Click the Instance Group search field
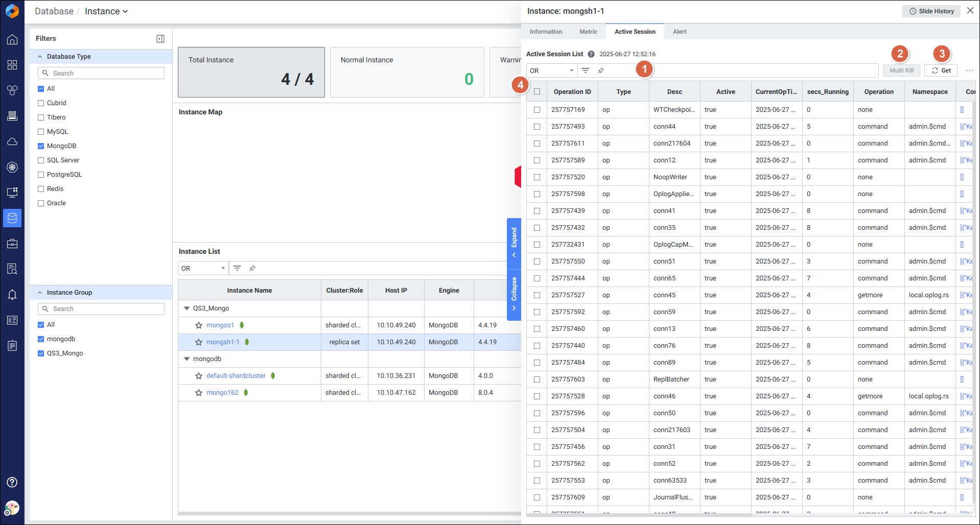This screenshot has height=525, width=980. [x=101, y=309]
